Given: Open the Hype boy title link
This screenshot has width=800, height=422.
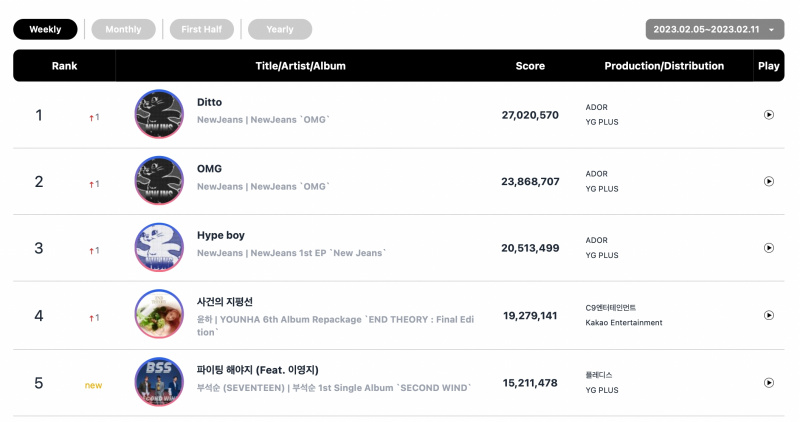Looking at the screenshot, I should pyautogui.click(x=221, y=235).
